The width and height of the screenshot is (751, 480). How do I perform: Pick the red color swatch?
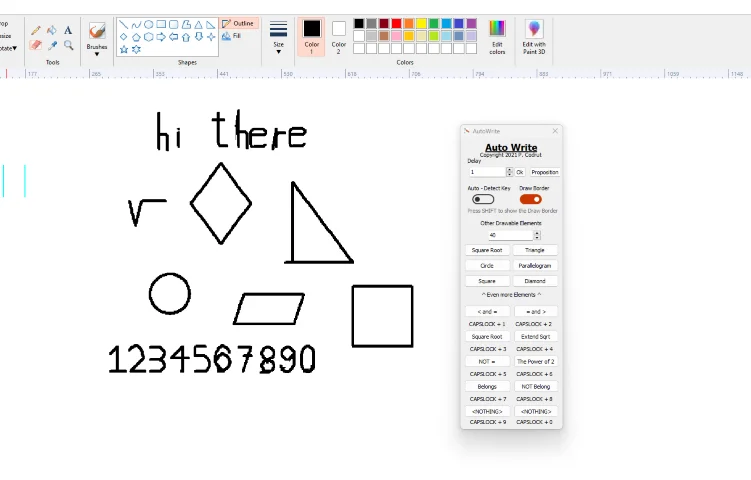tap(396, 23)
